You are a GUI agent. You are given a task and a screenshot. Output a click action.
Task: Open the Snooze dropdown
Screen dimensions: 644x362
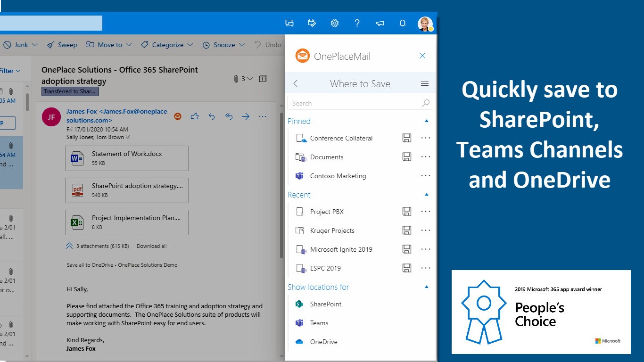[x=241, y=45]
